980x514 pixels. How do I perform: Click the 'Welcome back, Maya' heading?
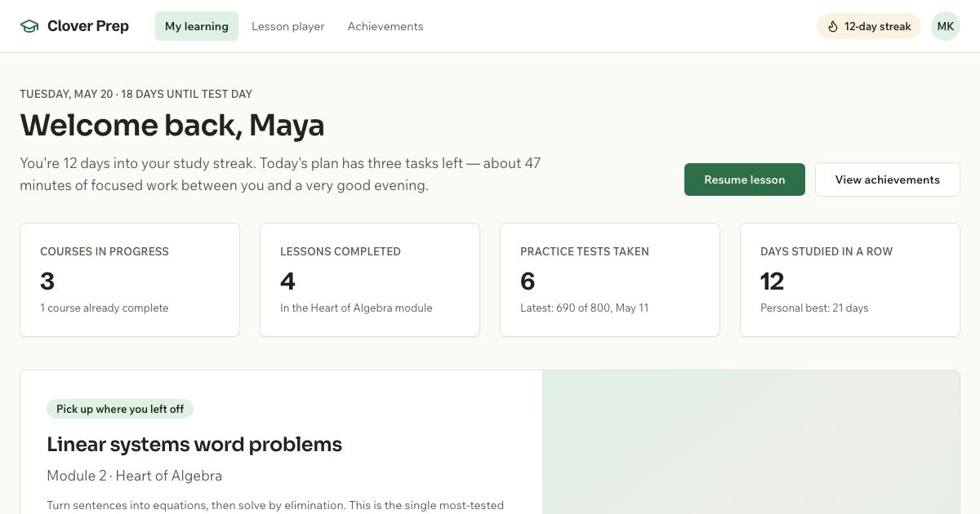pos(172,125)
